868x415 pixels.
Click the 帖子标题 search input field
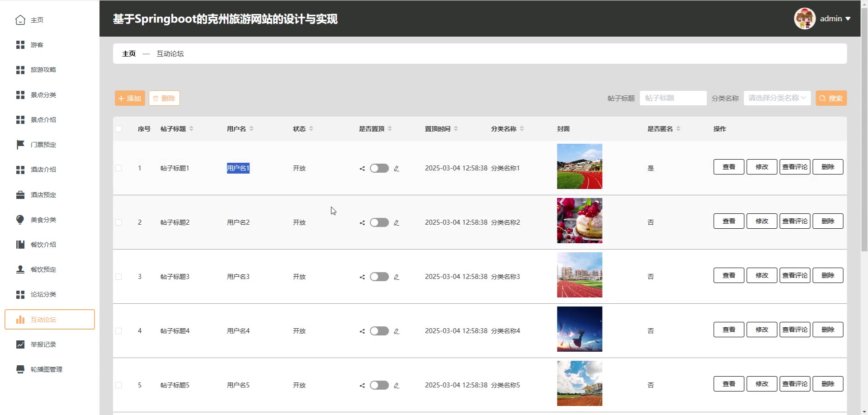pos(673,98)
